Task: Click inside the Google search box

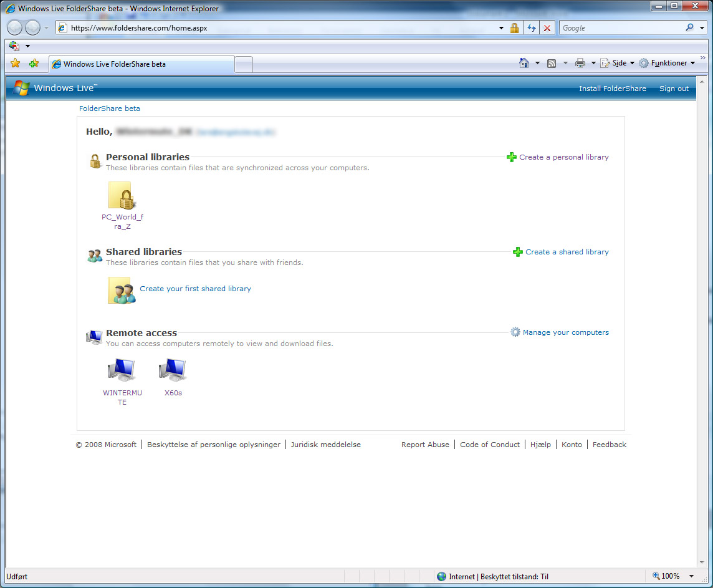Action: [x=621, y=27]
